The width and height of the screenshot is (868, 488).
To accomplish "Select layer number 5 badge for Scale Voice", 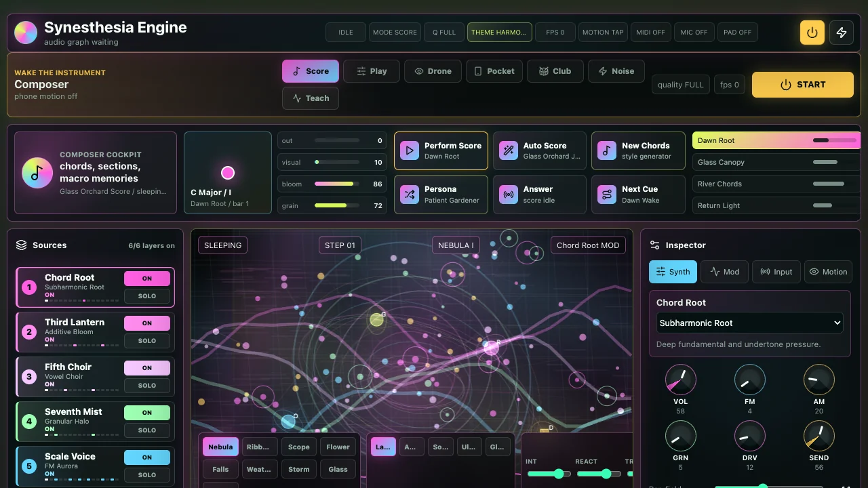I will point(29,466).
